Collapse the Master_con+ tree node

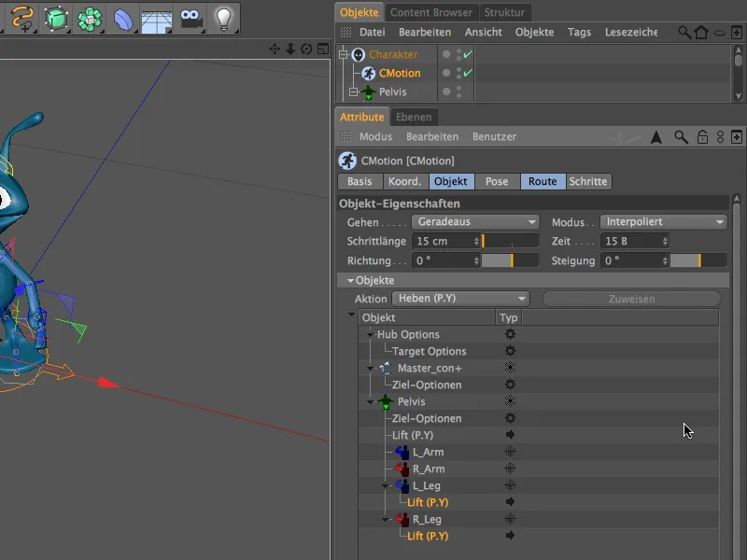(x=370, y=368)
